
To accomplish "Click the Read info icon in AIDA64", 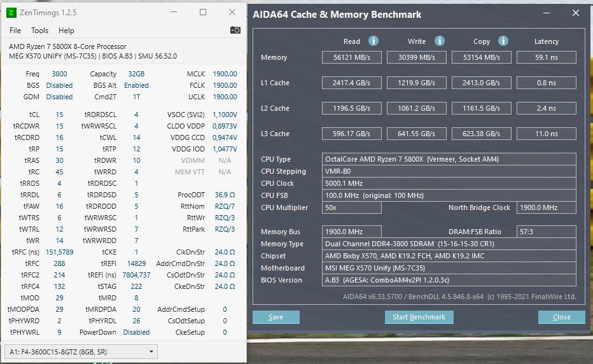I will (373, 41).
